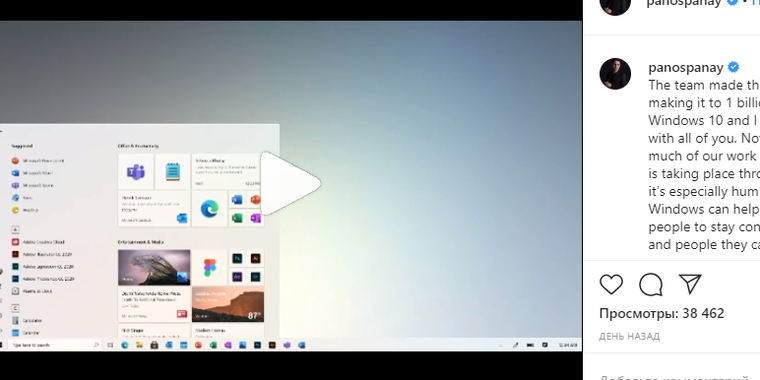Click the Microsoft Teams tile in the video
Screen dimensions: 760x380
(136, 172)
